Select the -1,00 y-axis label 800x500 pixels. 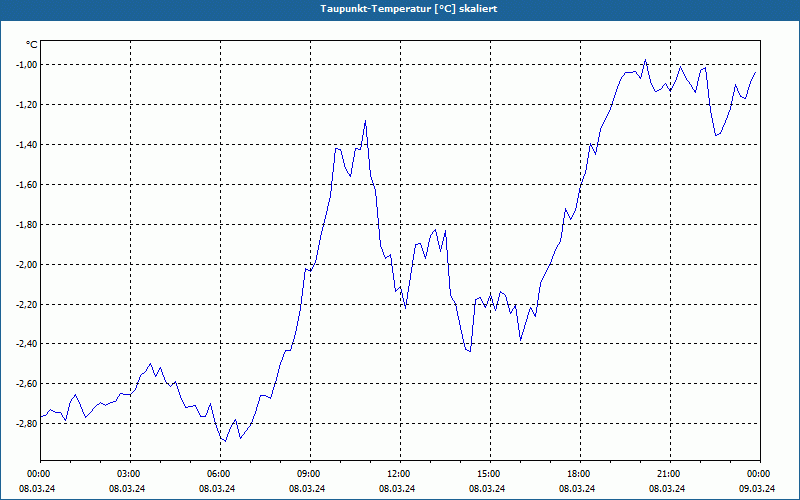point(27,64)
